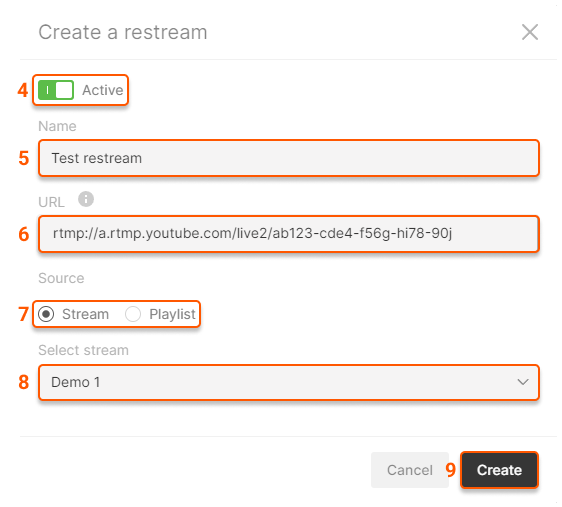Cancel the restream creation
The height and width of the screenshot is (507, 562).
410,470
